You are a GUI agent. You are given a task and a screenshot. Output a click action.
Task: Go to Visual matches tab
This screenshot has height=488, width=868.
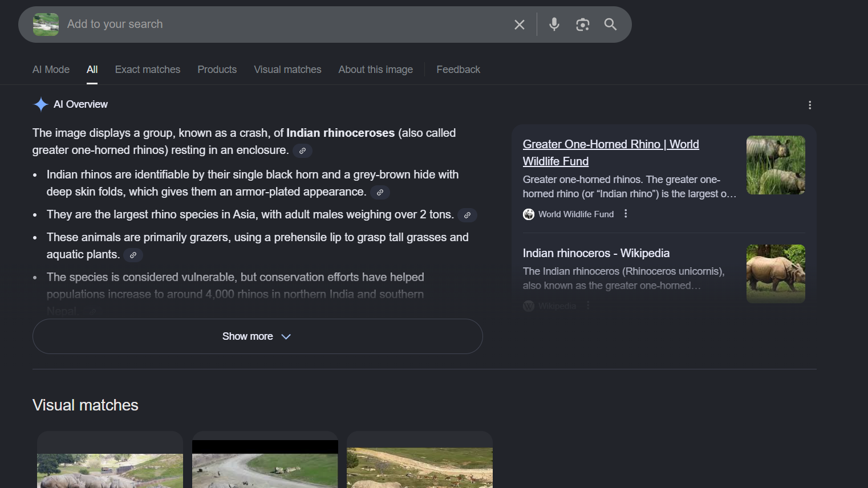[x=287, y=70]
